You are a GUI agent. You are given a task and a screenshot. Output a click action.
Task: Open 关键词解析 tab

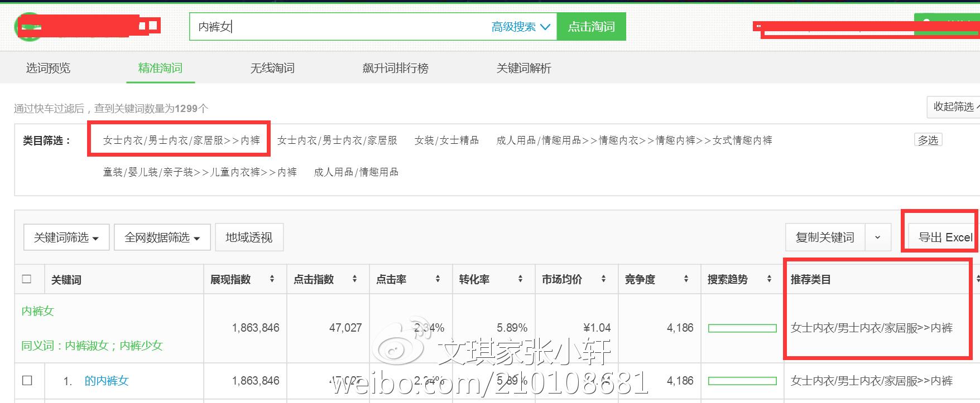pos(524,68)
